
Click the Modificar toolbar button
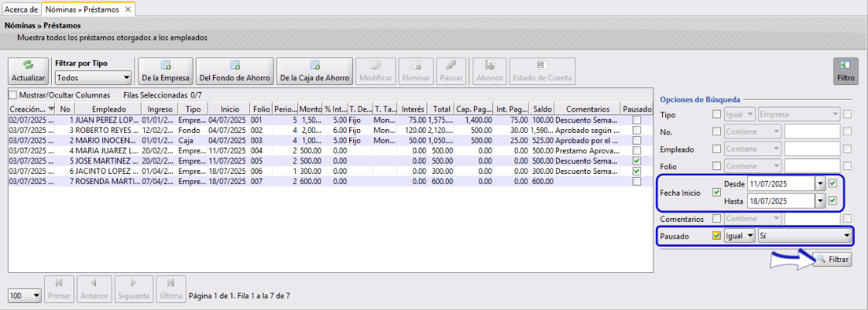coord(376,71)
